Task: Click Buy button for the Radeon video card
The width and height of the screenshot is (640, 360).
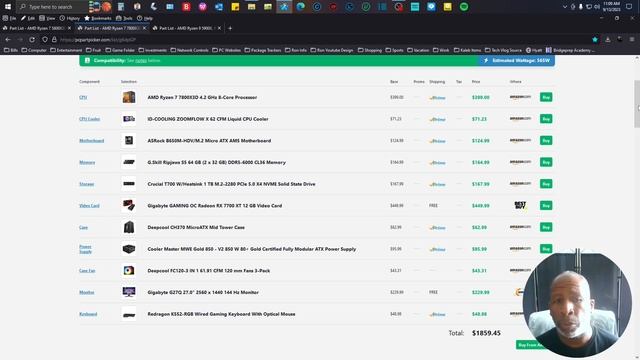Action: 546,206
